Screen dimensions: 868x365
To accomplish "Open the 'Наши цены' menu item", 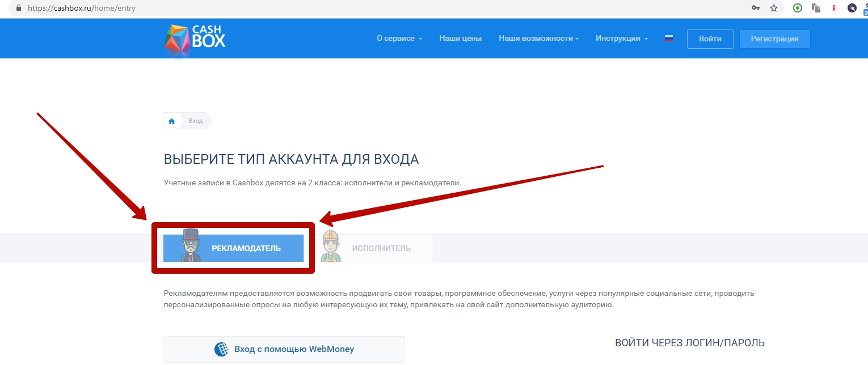I will click(x=460, y=39).
